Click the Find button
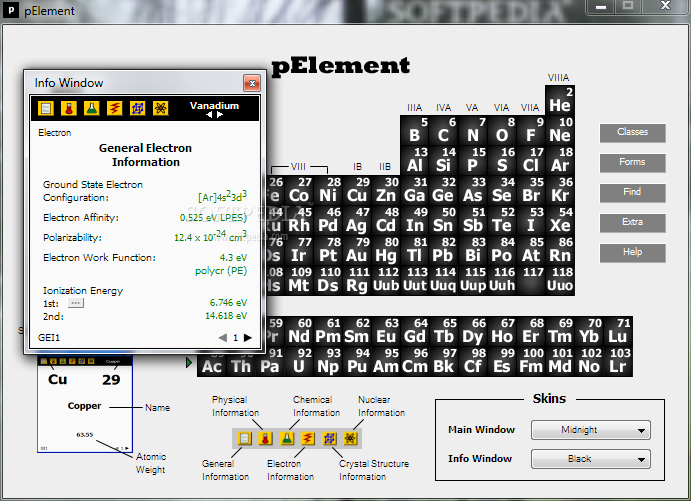Viewport: 691px width, 501px height. pyautogui.click(x=632, y=192)
